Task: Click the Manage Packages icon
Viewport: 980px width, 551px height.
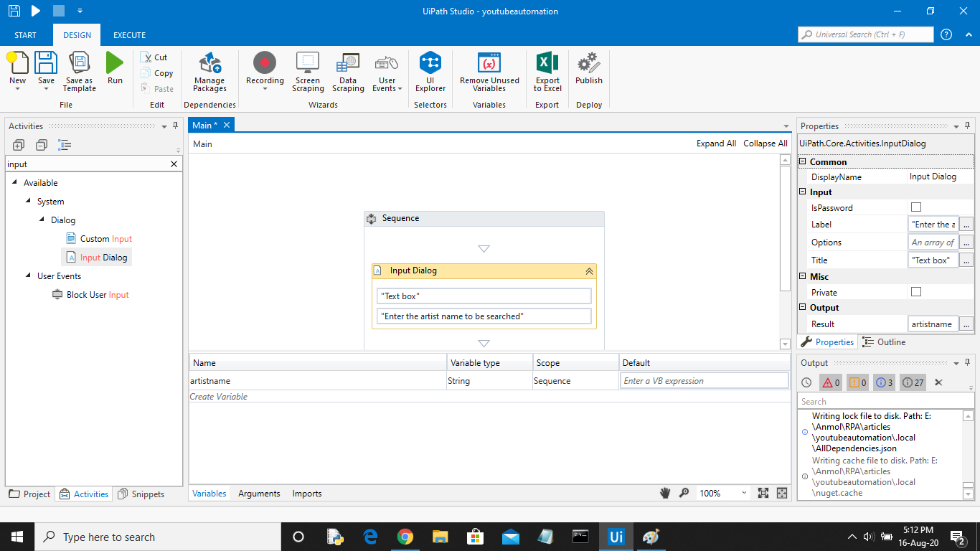Action: coord(209,72)
